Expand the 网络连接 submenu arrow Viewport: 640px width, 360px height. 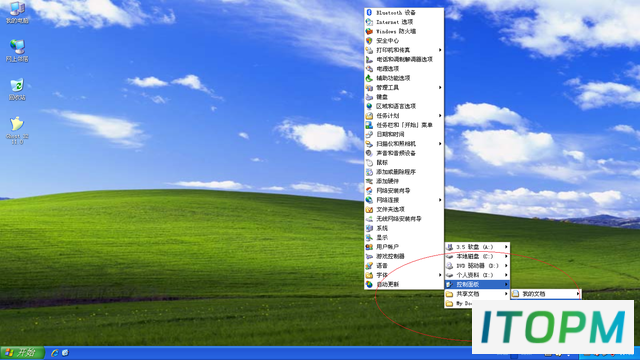(x=440, y=200)
